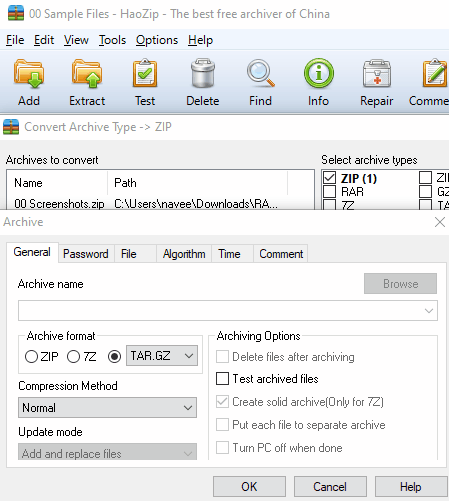Open the File menu
This screenshot has height=501, width=449.
pyautogui.click(x=15, y=40)
